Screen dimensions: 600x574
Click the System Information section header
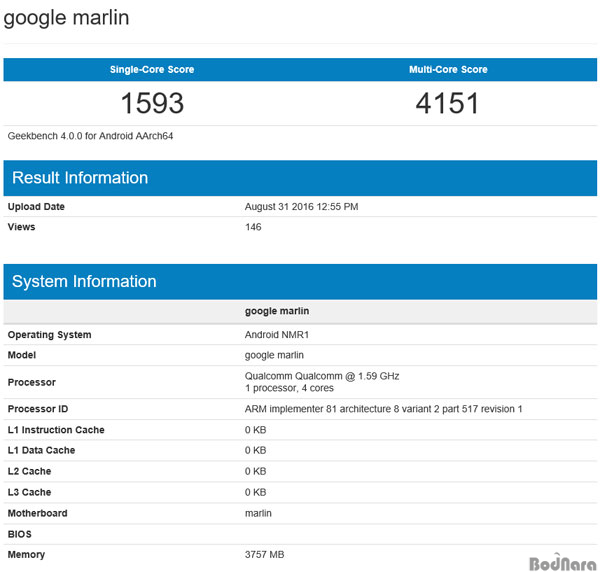point(300,282)
